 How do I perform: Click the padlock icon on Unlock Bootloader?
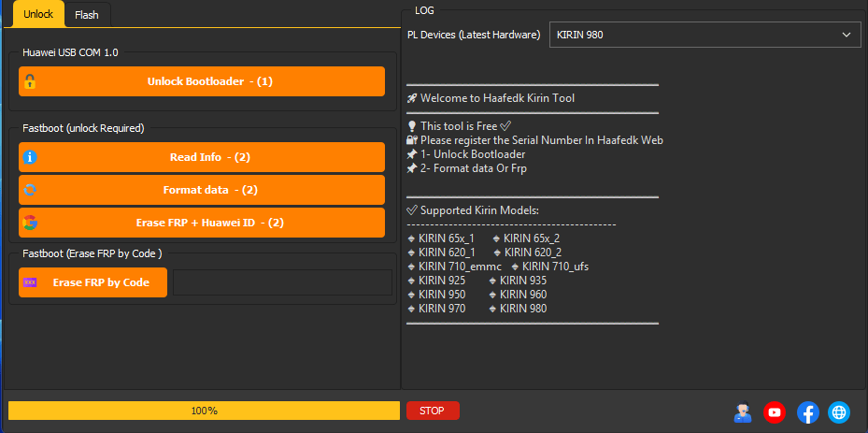[x=30, y=81]
